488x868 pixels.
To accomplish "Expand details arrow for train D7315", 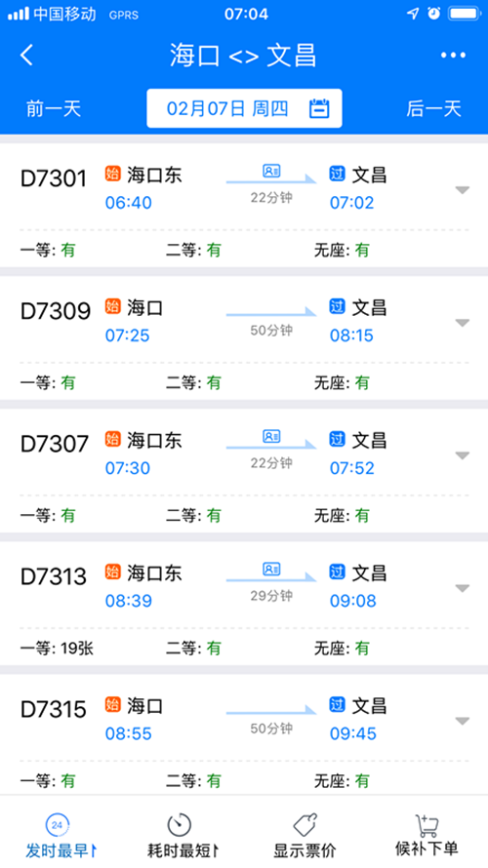I will [462, 721].
